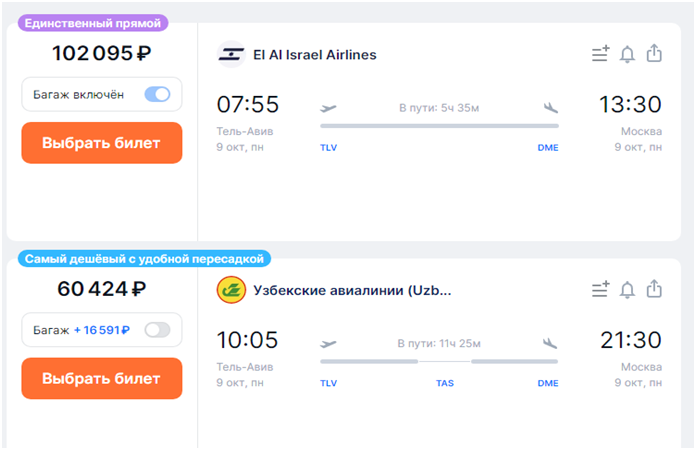
Task: Share the El Al Israel Airlines ticket
Action: click(x=654, y=53)
